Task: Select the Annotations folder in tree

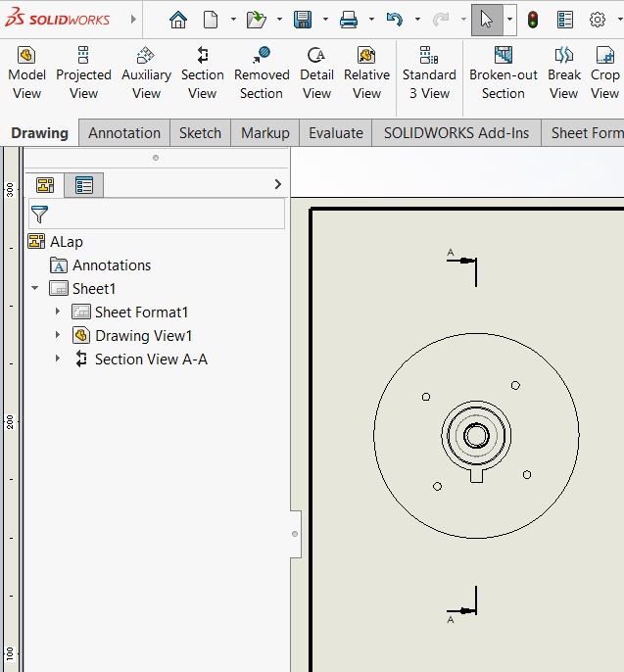Action: pos(101,265)
